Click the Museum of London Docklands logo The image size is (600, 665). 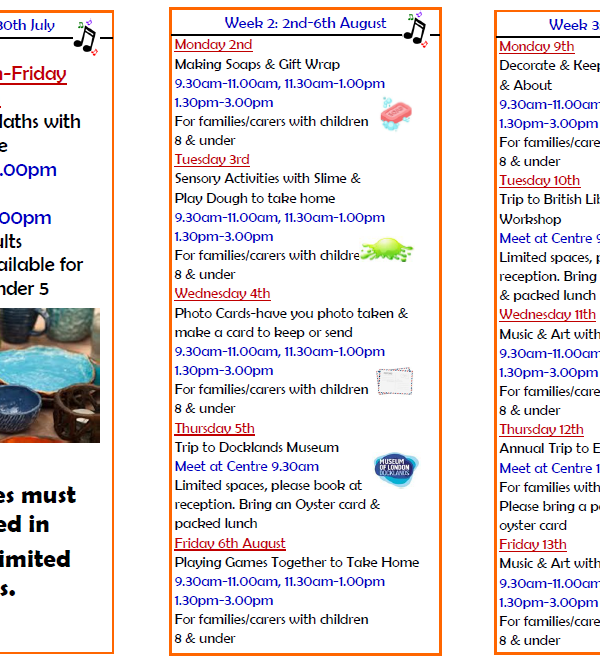pos(395,469)
